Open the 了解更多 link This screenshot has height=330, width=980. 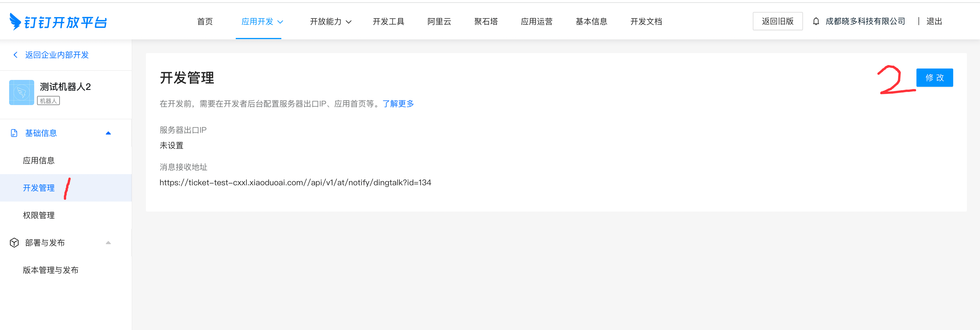[398, 104]
